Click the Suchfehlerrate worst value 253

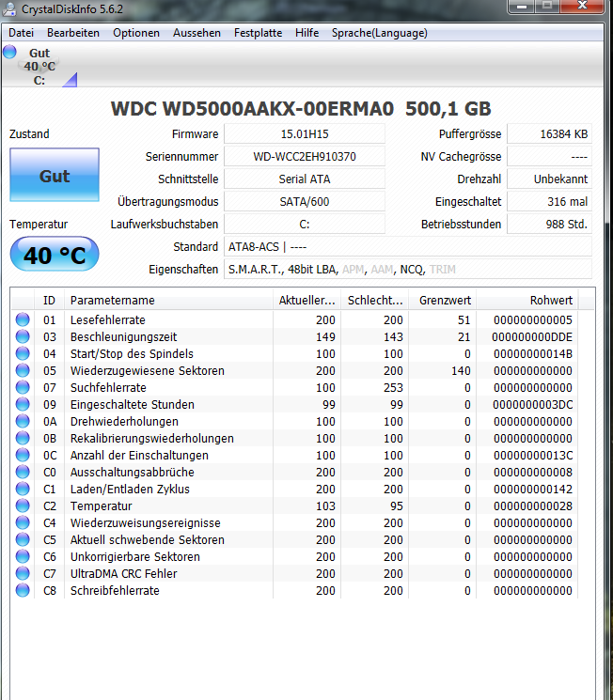393,388
